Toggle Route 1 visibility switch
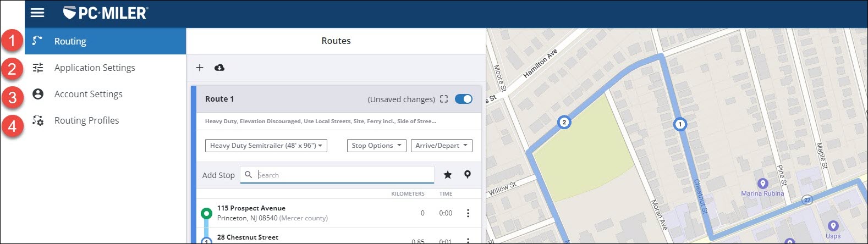Viewport: 868px width, 244px height. (x=464, y=99)
